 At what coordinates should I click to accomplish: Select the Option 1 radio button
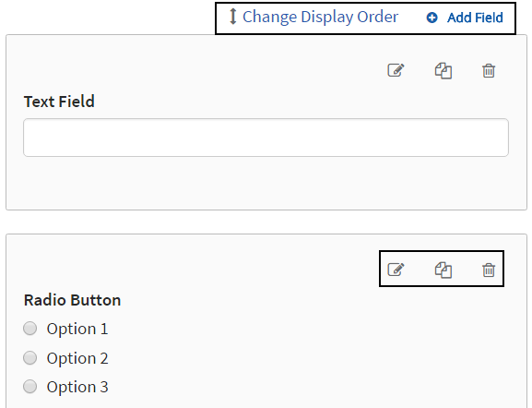click(x=30, y=329)
